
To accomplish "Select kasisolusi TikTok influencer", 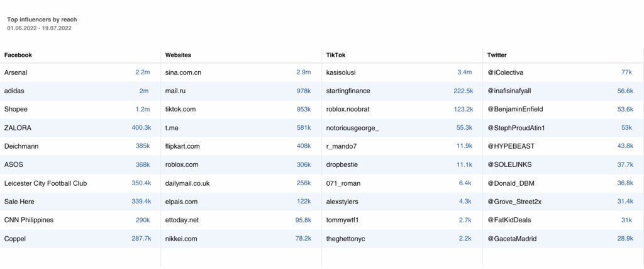I will (x=341, y=72).
